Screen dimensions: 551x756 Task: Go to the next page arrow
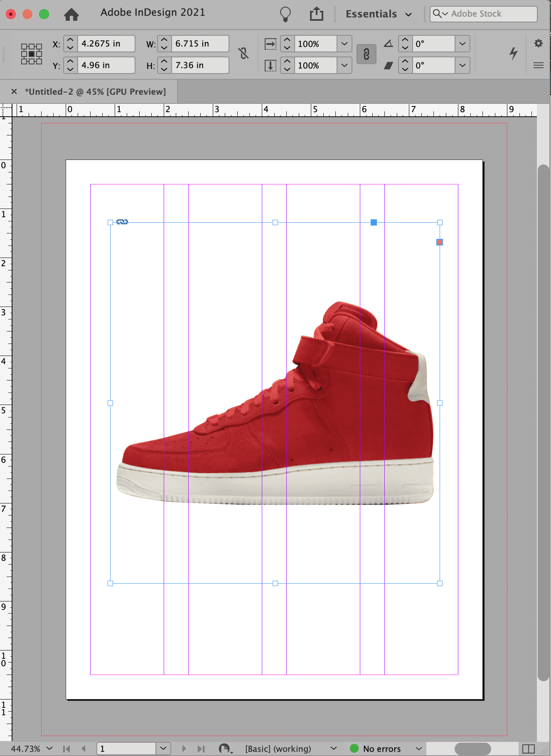[x=184, y=749]
